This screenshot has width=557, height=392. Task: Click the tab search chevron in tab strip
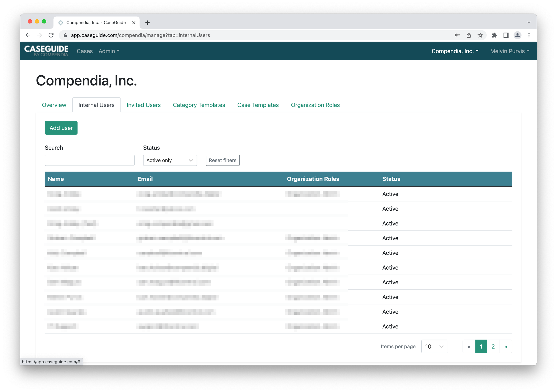click(529, 23)
